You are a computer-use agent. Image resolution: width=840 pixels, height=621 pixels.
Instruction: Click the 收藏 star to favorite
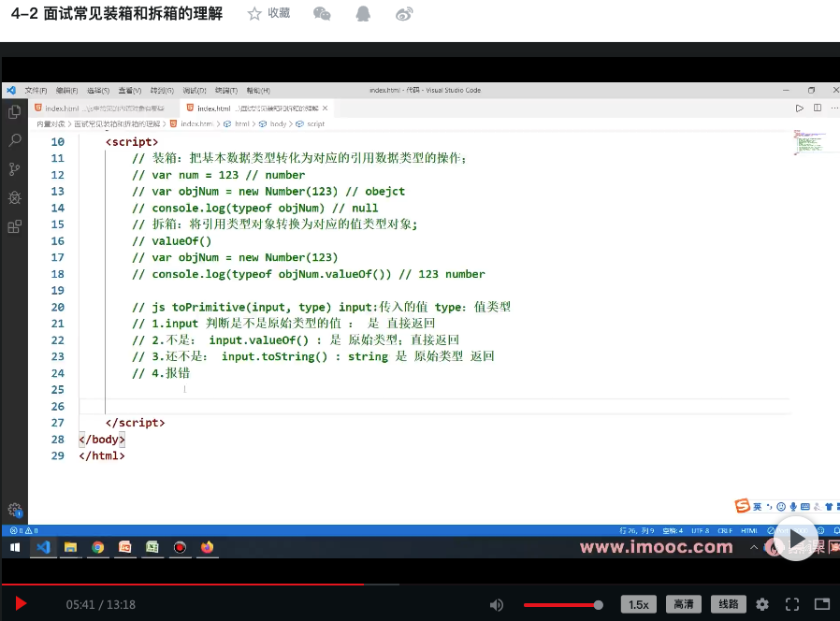254,13
